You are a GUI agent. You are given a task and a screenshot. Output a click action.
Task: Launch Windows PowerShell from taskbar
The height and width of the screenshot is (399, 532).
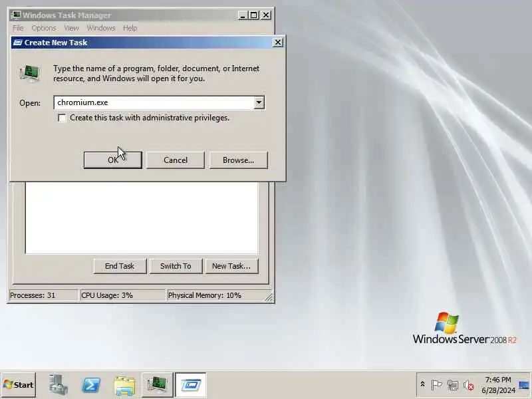91,385
